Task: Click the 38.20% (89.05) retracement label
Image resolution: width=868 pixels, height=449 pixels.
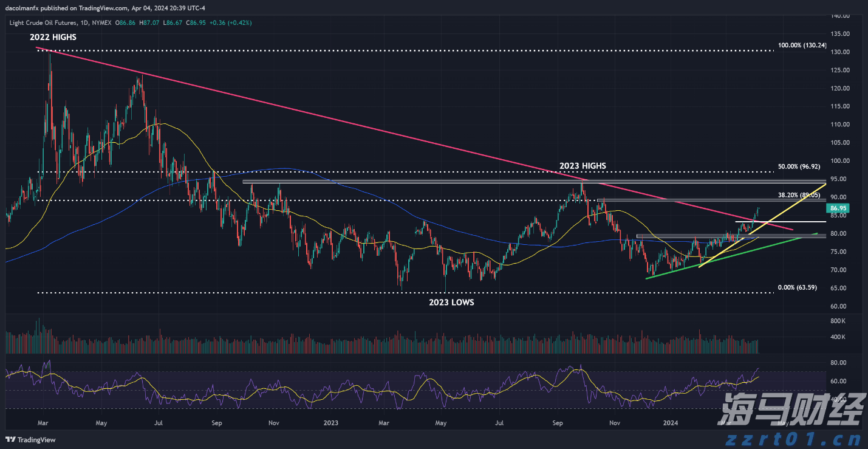Action: 799,195
